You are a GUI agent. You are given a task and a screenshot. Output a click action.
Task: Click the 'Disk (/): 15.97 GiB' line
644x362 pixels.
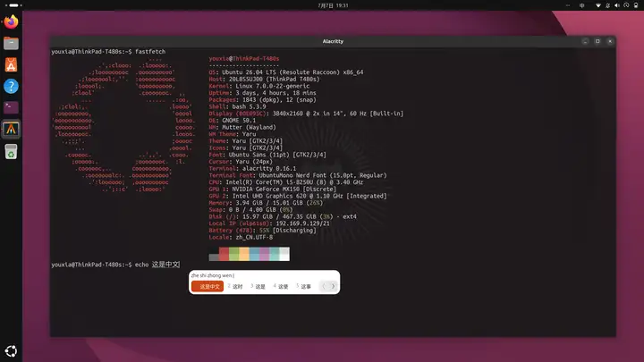[x=283, y=216]
